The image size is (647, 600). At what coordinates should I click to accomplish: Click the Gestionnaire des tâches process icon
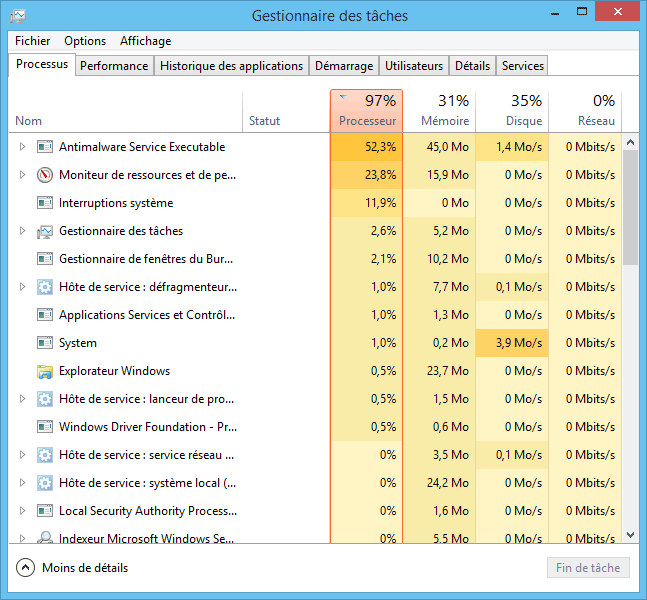44,231
